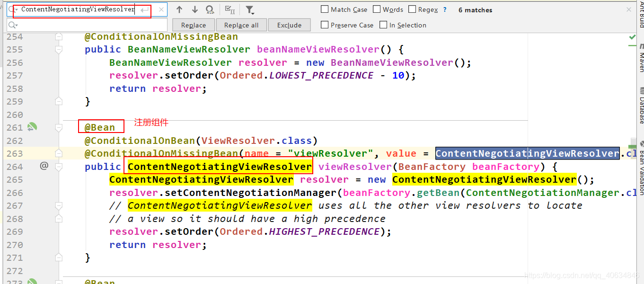Click Select All Occurrences icon
The image size is (644, 284).
tap(230, 10)
